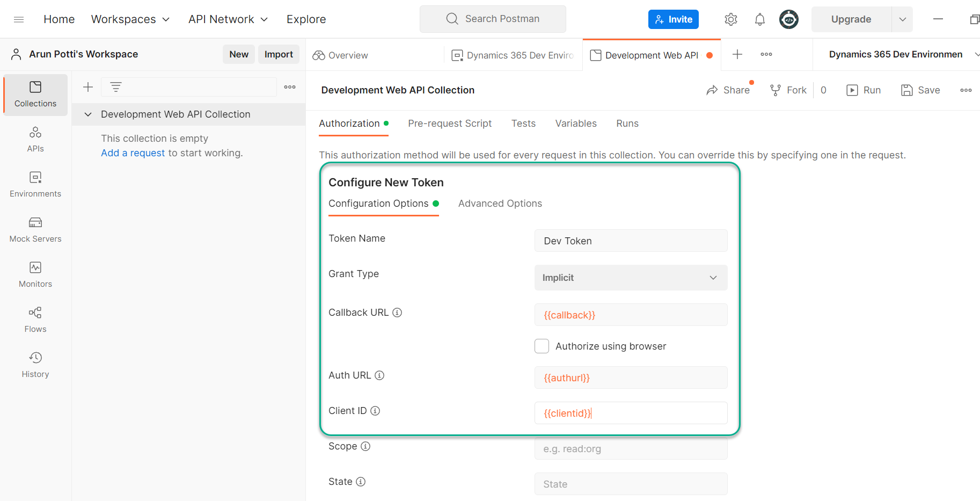Click the Import button
Screen dimensions: 980x501
point(279,54)
